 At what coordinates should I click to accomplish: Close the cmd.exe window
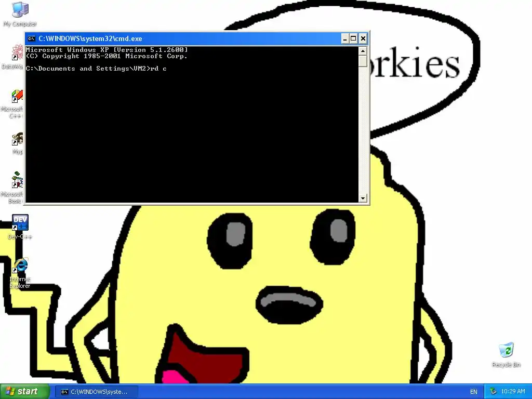[x=363, y=38]
